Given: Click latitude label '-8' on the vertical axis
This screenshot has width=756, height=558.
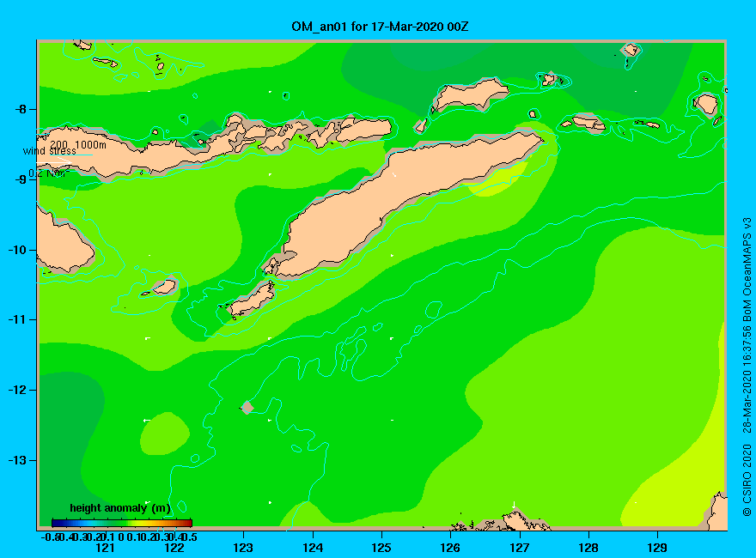Looking at the screenshot, I should (x=21, y=109).
